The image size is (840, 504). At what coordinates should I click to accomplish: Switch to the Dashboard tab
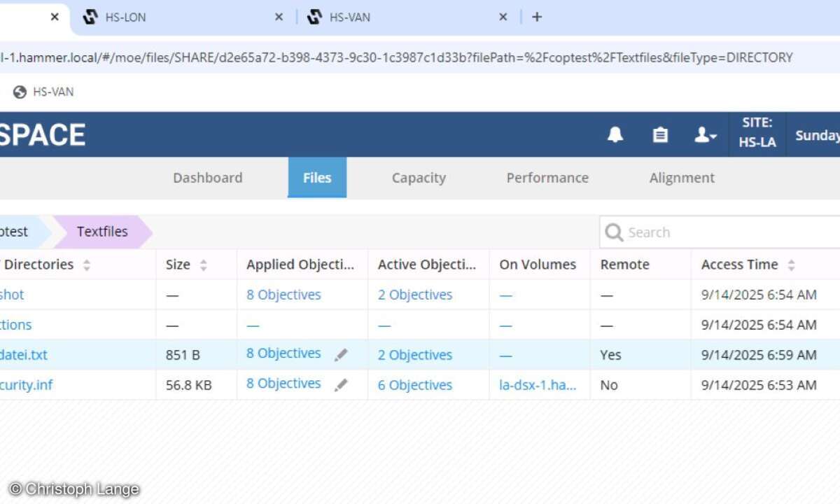click(207, 178)
